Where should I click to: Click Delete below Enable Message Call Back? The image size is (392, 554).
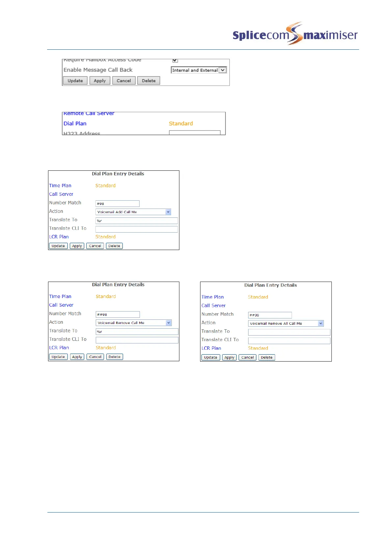[149, 81]
